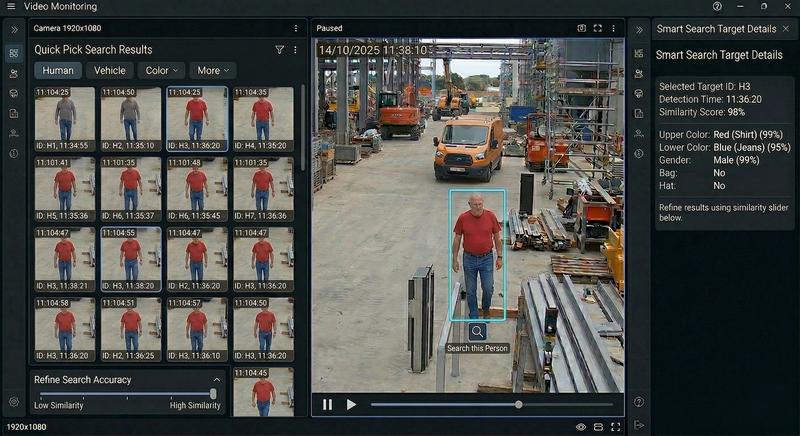Select thumbnail ID: H4, 11:35:20
Image resolution: width=800 pixels, height=436 pixels.
coord(264,119)
